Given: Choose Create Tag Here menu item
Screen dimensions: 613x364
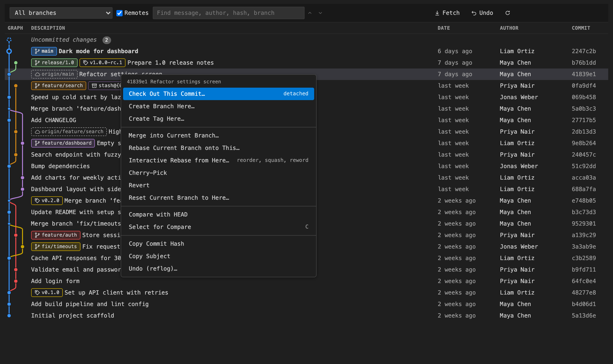Looking at the screenshot, I should coord(218,119).
